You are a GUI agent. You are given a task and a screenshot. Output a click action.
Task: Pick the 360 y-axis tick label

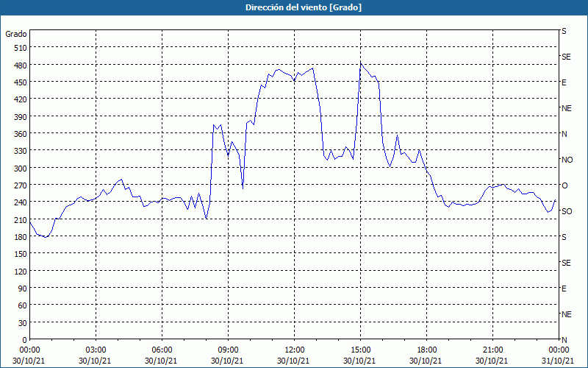tap(21, 134)
